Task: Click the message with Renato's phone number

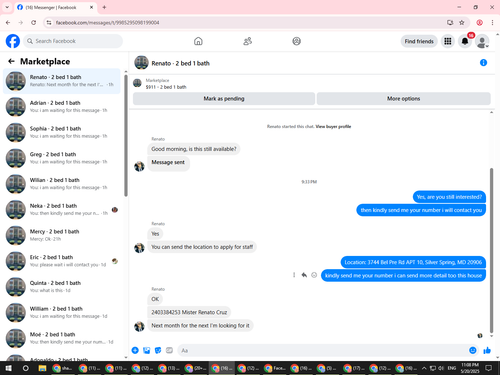Action: 189,312
